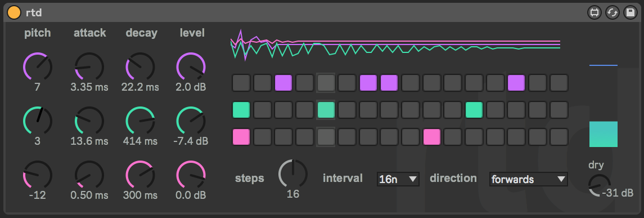This screenshot has height=218, width=644.
Task: Toggle the rtd device activator button
Action: pos(14,13)
